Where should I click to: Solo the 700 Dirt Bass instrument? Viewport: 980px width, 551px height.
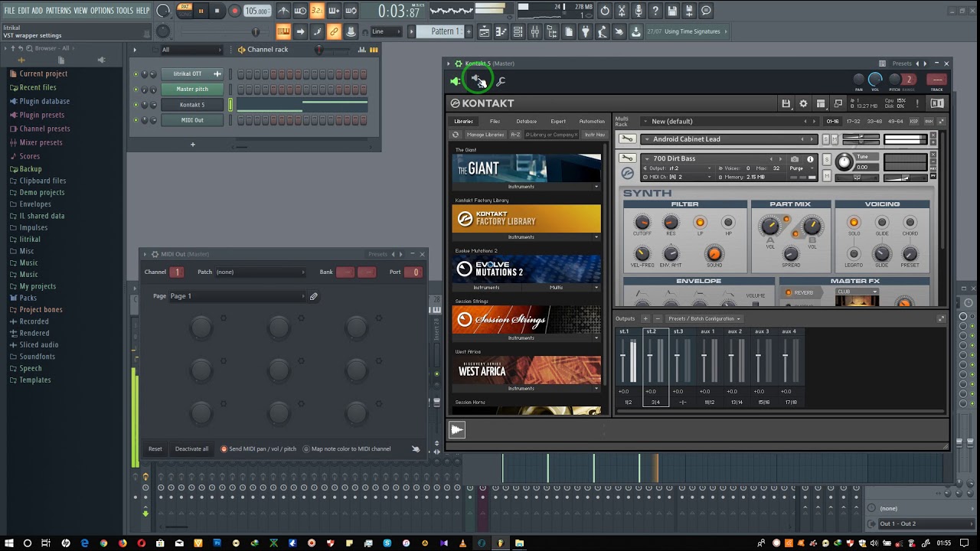point(826,159)
